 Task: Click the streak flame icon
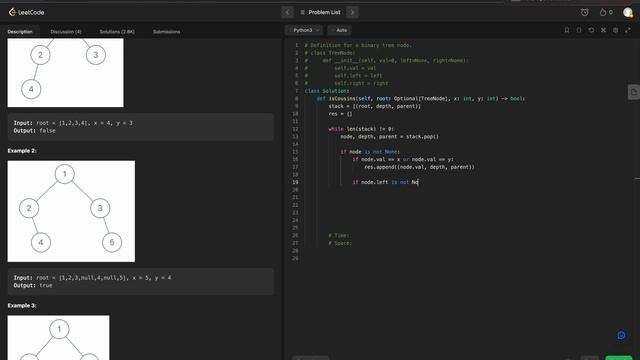(603, 12)
